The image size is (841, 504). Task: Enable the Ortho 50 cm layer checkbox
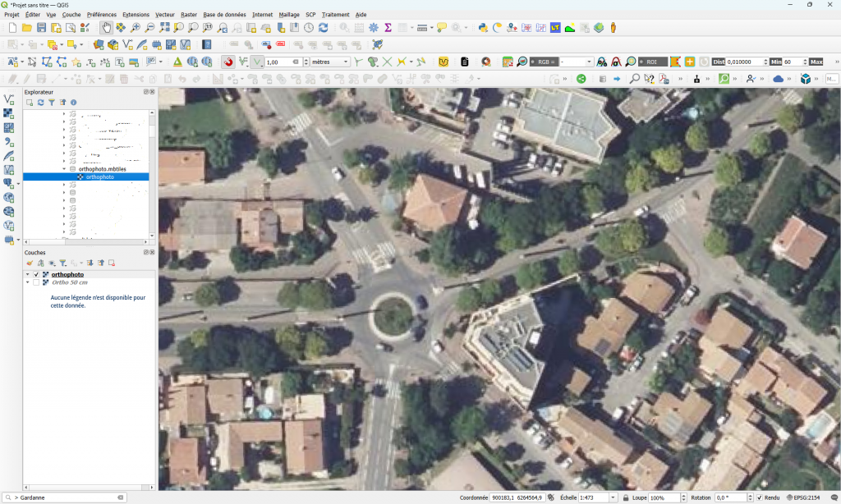click(36, 282)
